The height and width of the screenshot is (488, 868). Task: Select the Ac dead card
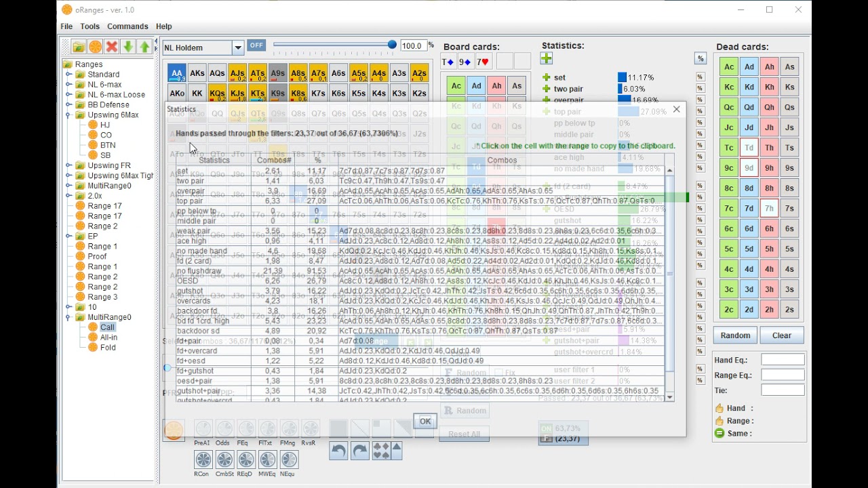(x=729, y=66)
